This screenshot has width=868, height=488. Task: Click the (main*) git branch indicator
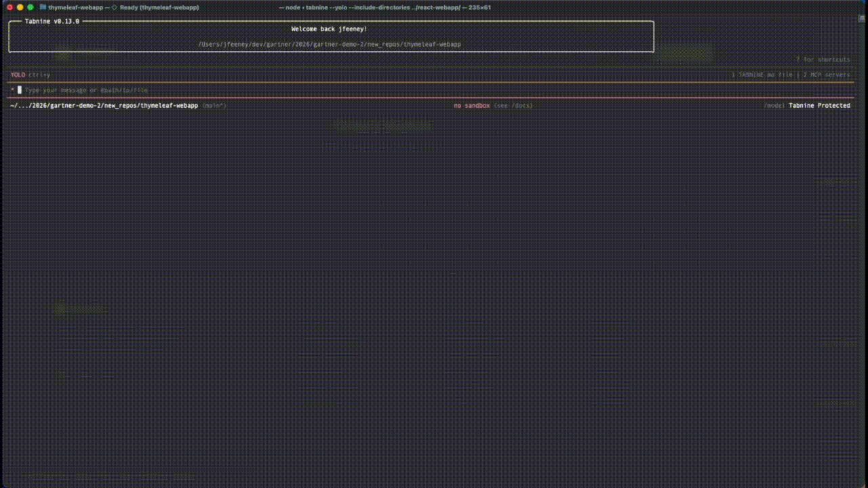214,105
